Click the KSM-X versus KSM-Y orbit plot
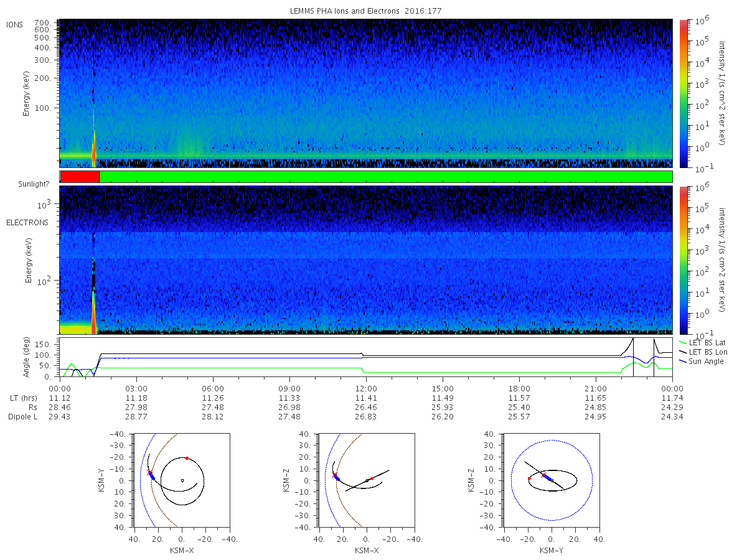This screenshot has width=747, height=560. (x=181, y=480)
